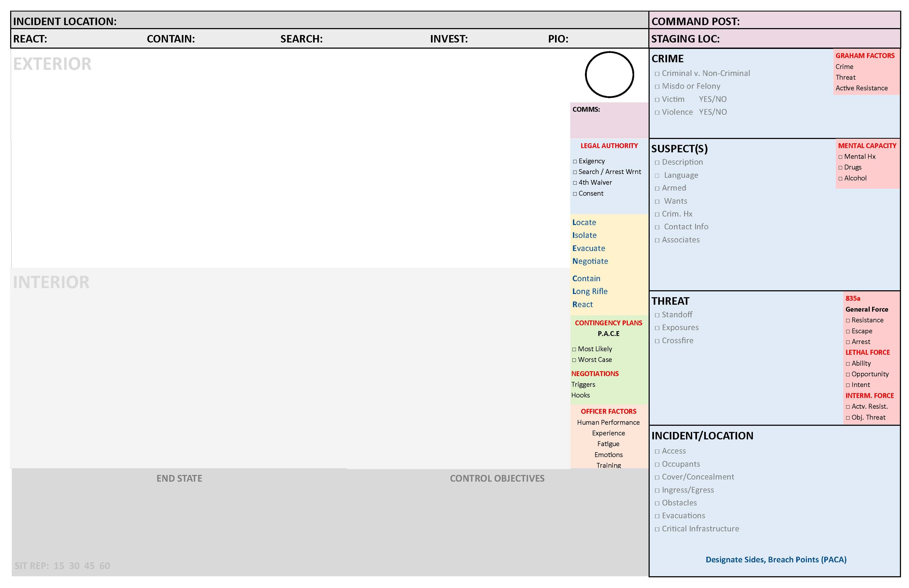Screen dimensions: 909x588
Task: Select the Negotiate step in LIEN list
Action: (590, 261)
